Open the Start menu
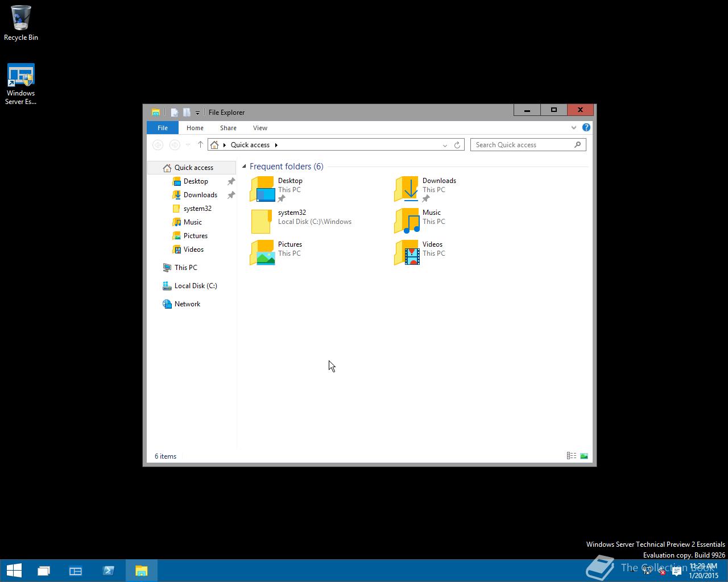The width and height of the screenshot is (728, 582). [14, 571]
